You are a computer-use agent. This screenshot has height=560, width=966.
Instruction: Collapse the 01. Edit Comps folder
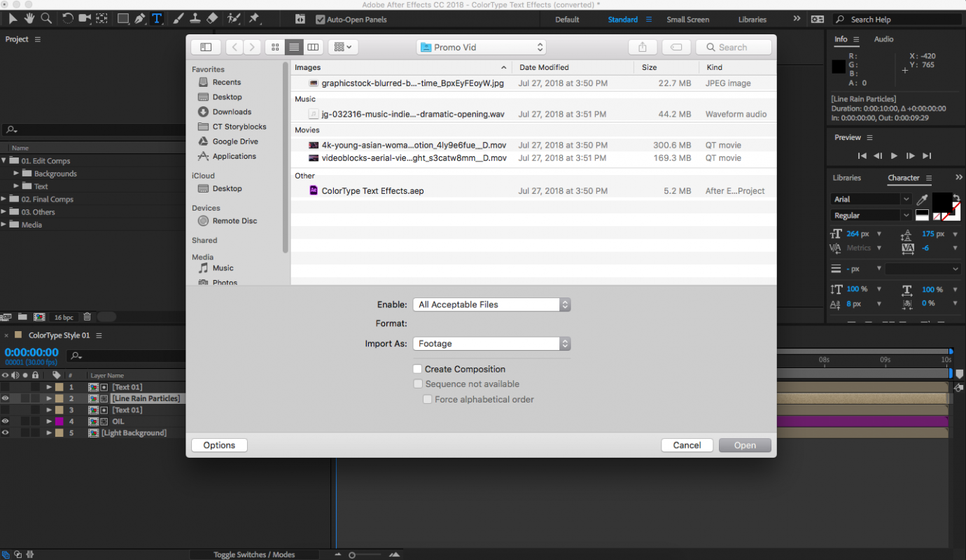click(x=4, y=161)
